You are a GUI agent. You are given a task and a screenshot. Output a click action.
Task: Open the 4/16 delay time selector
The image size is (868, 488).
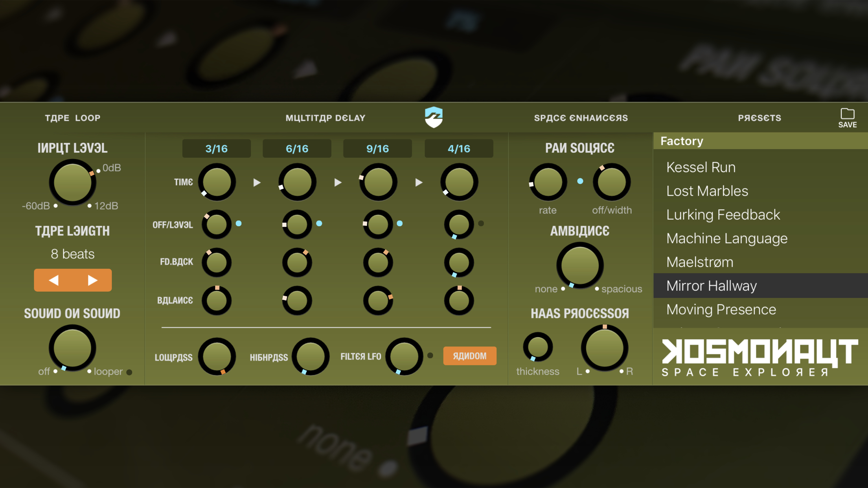[x=458, y=149]
